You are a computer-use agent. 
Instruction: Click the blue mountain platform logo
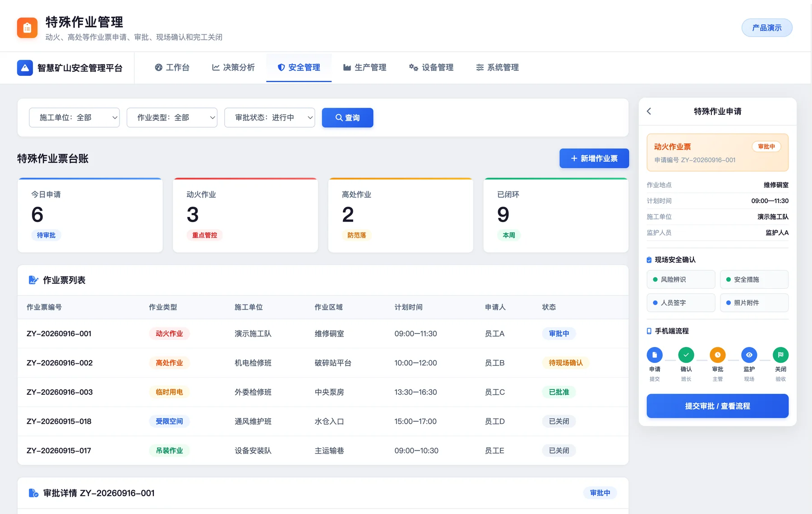[25, 68]
